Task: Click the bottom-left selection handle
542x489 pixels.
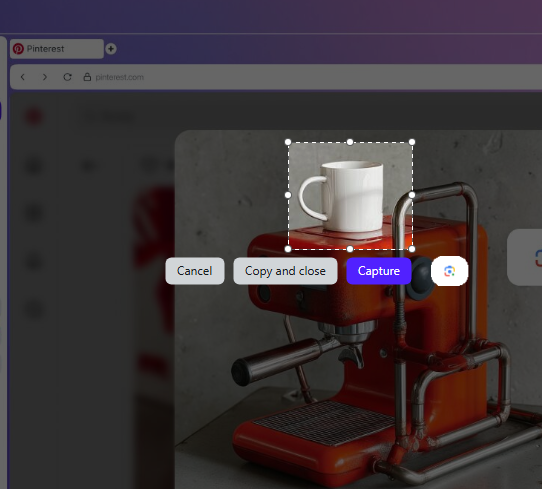Action: pos(288,249)
